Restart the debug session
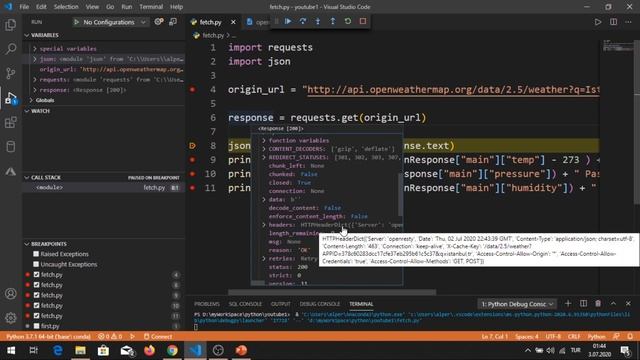The height and width of the screenshot is (360, 640). coord(348,21)
